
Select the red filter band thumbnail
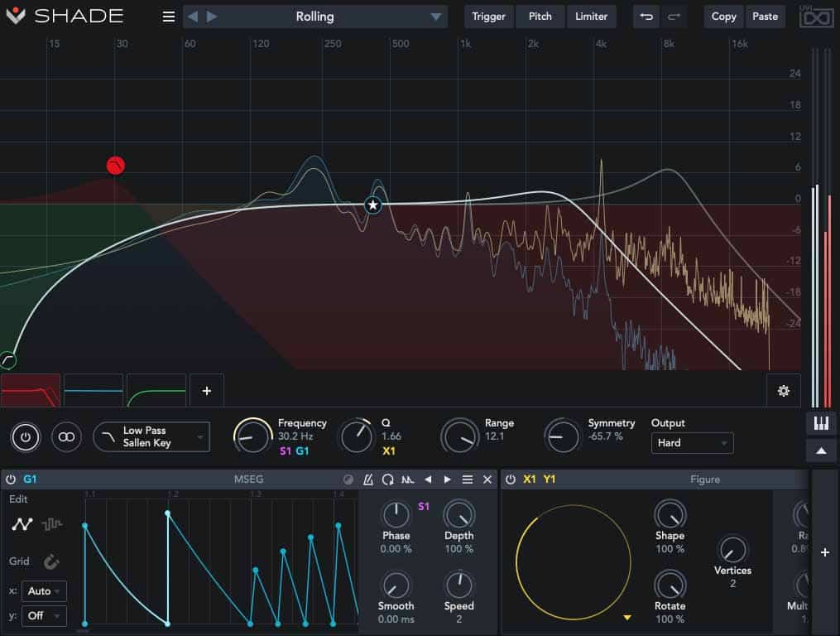[31, 390]
